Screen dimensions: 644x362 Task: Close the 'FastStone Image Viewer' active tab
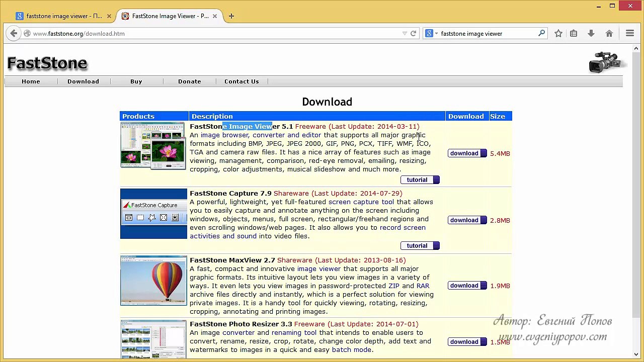pos(215,16)
